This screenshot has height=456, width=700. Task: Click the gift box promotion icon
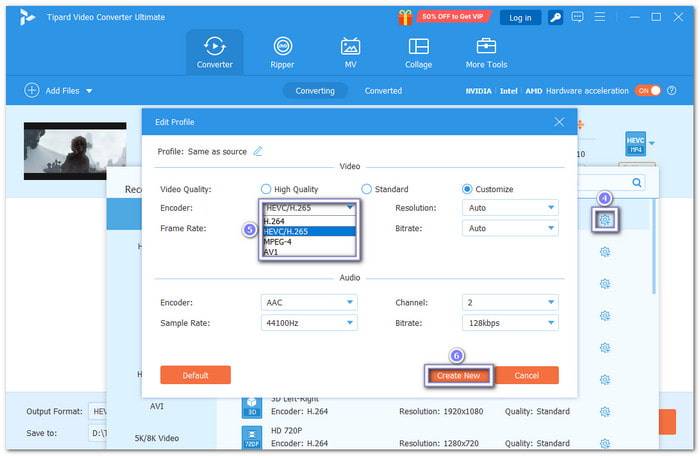[x=405, y=17]
